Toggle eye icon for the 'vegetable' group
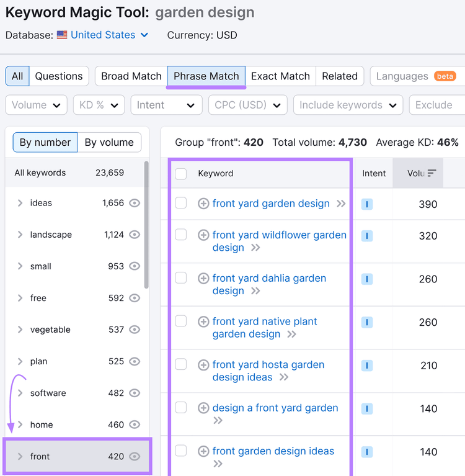Viewport: 465px width, 476px height. pos(135,330)
